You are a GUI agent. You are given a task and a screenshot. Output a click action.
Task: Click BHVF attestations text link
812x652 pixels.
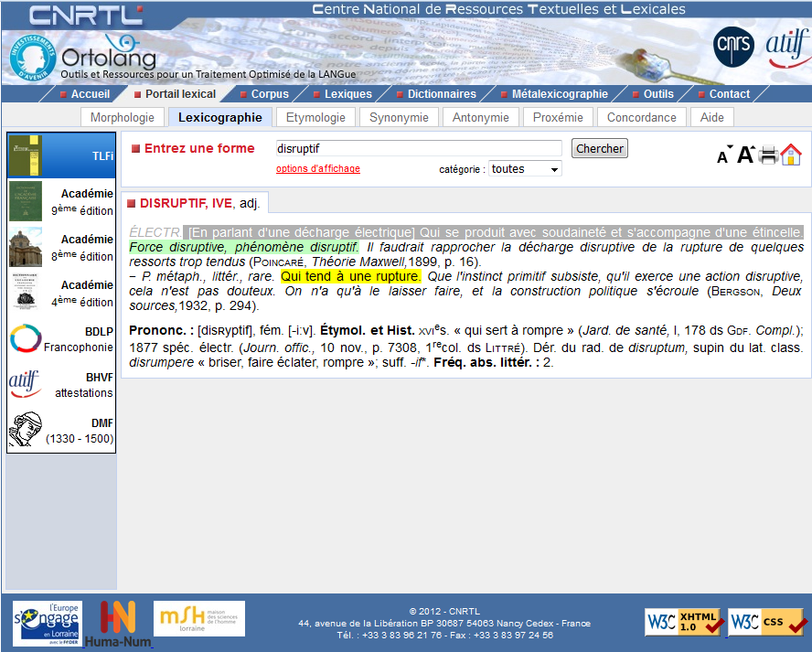[x=84, y=385]
